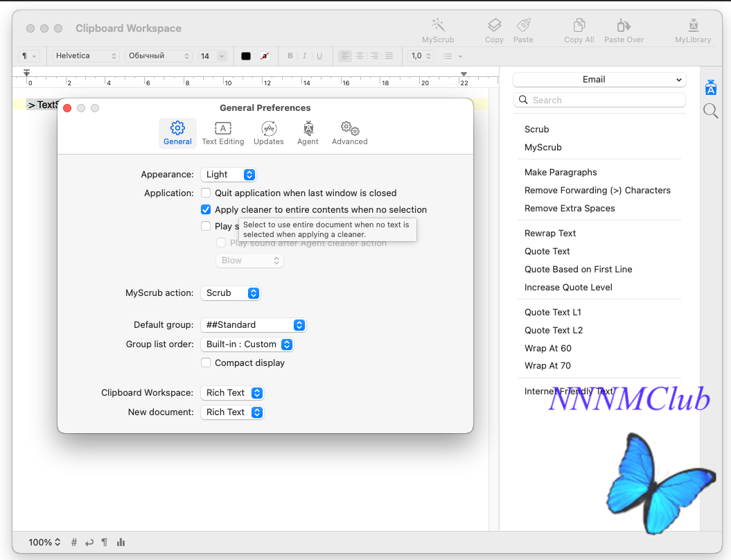Close the General Preferences window
The height and width of the screenshot is (560, 731).
coord(67,108)
